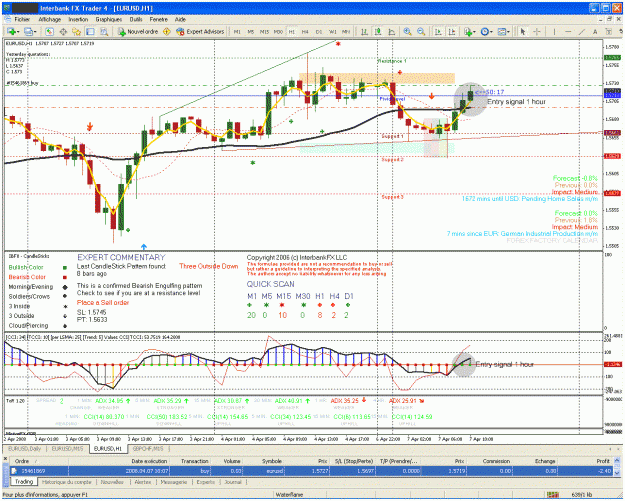Open the templates icon
The width and height of the screenshot is (625, 501).
[502, 31]
